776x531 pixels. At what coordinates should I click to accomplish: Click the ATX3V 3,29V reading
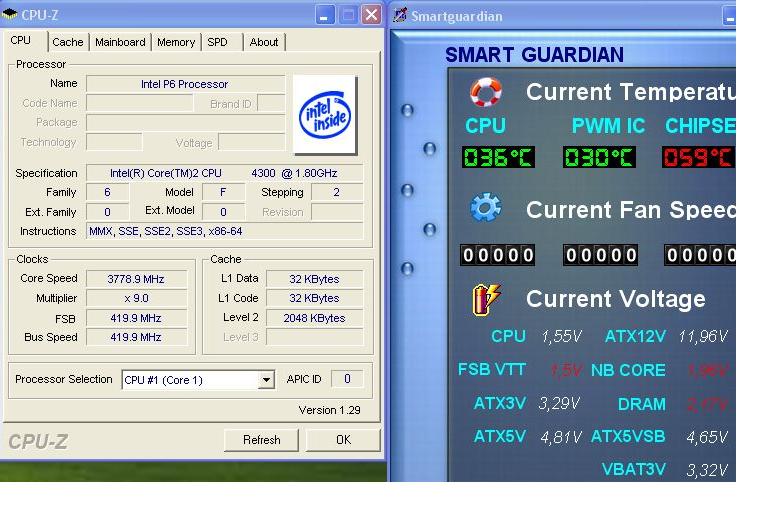pyautogui.click(x=559, y=403)
